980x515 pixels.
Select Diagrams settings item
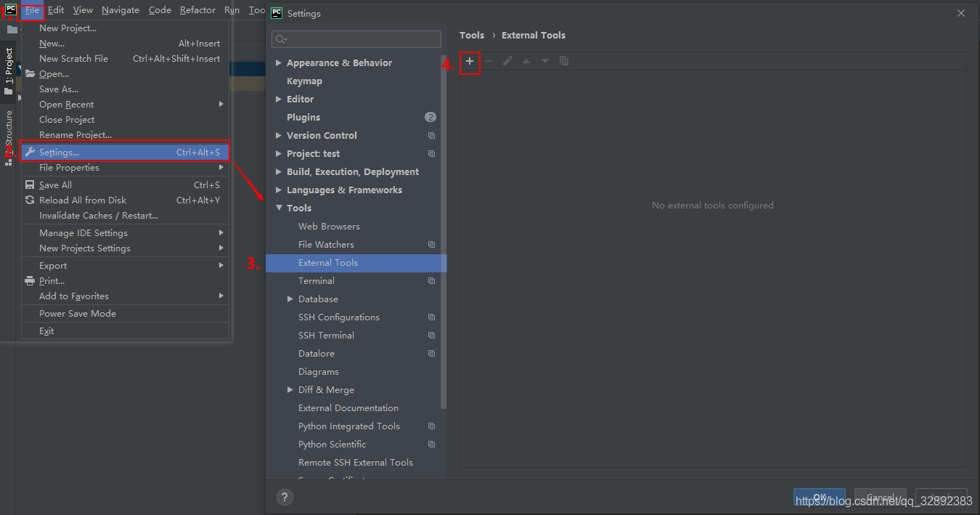coord(319,372)
